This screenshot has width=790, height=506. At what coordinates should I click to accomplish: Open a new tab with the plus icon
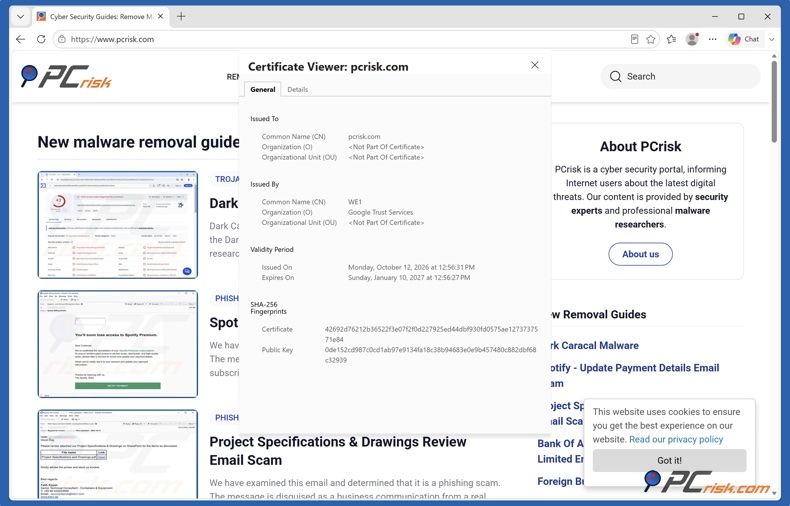click(181, 17)
